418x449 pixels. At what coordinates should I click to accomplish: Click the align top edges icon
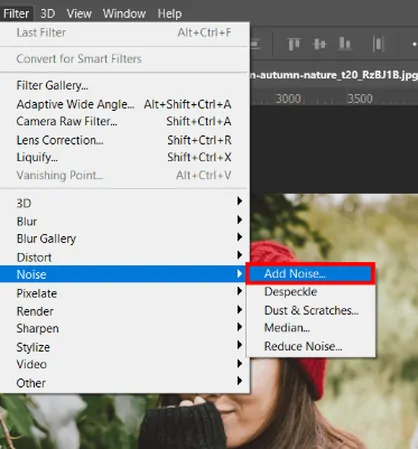pos(293,44)
